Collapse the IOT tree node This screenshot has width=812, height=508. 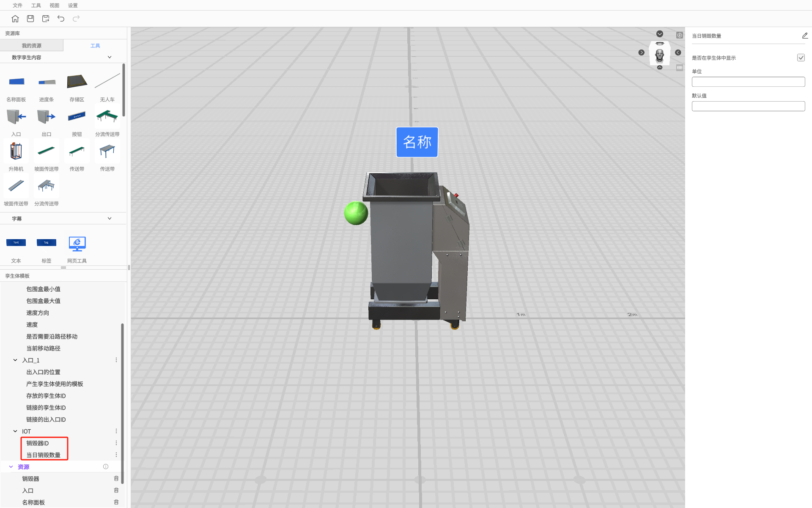pos(15,431)
